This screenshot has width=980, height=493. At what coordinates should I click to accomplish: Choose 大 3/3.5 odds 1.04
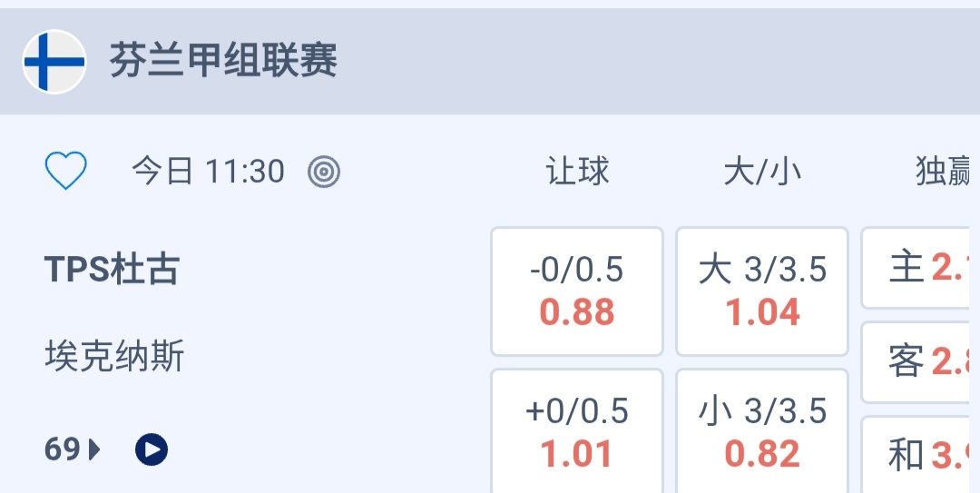click(x=762, y=291)
